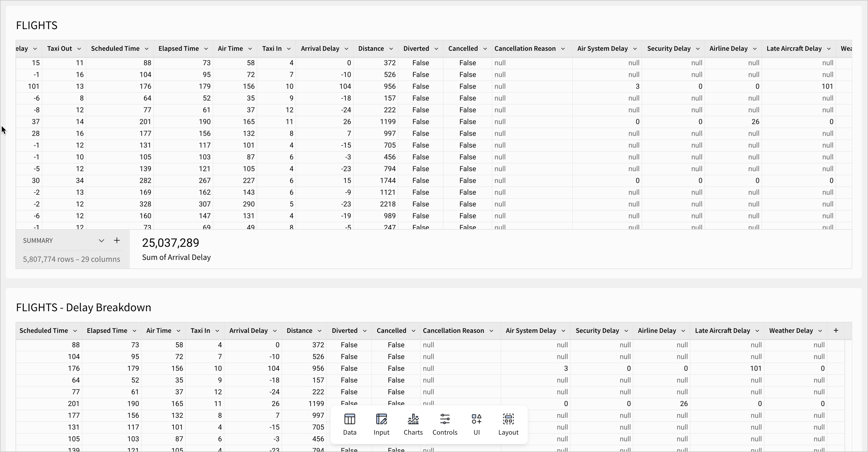The image size is (868, 452).
Task: Open Taxi Out column dropdown
Action: (79, 49)
